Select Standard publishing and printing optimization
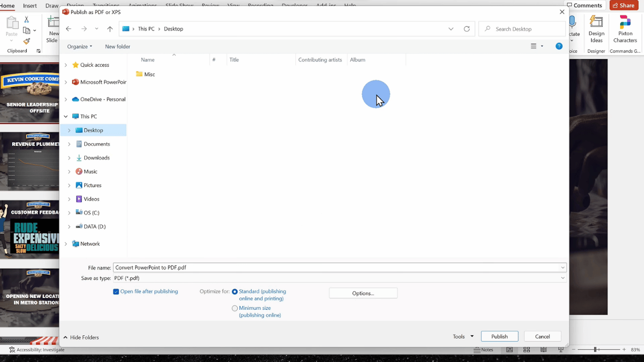This screenshot has height=362, width=644. point(235,291)
